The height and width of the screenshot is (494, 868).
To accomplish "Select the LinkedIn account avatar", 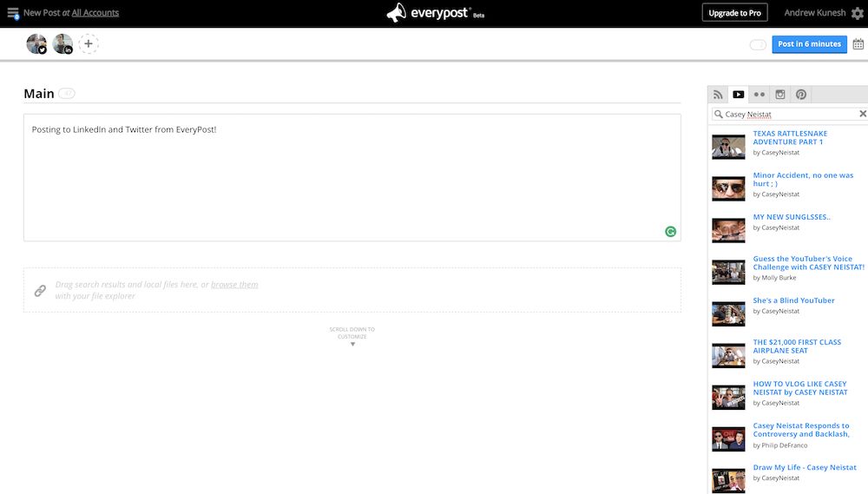I will [62, 44].
